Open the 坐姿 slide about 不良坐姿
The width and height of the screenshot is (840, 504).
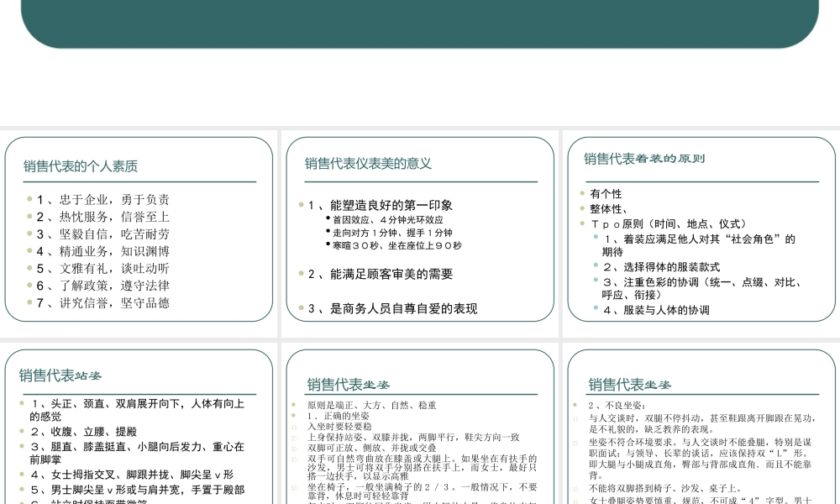coord(701,423)
